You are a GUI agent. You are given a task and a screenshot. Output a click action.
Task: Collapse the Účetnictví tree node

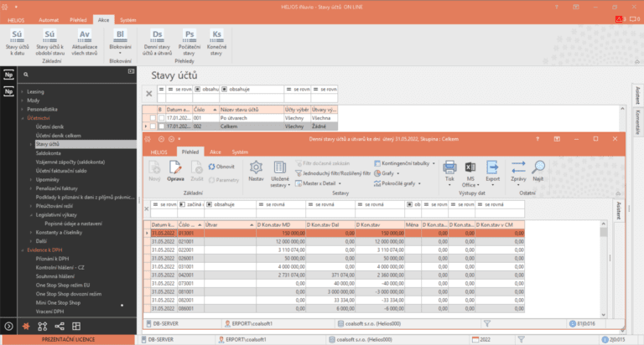[22, 118]
